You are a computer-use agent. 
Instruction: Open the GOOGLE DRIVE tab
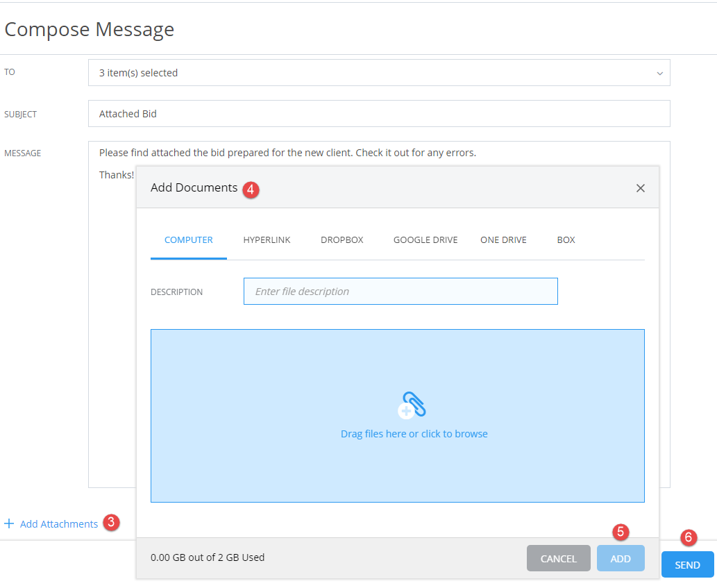(x=425, y=240)
